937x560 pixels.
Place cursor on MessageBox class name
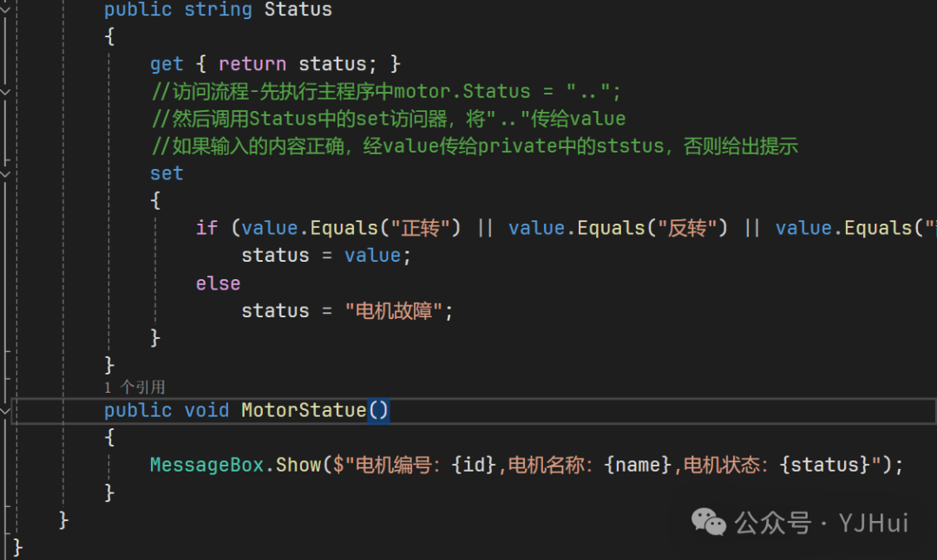[206, 466]
